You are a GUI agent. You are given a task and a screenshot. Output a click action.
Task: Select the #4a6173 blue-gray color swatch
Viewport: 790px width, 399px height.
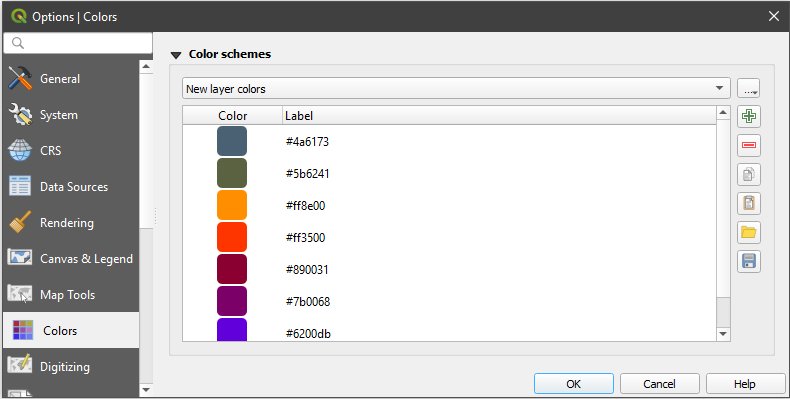tap(232, 141)
